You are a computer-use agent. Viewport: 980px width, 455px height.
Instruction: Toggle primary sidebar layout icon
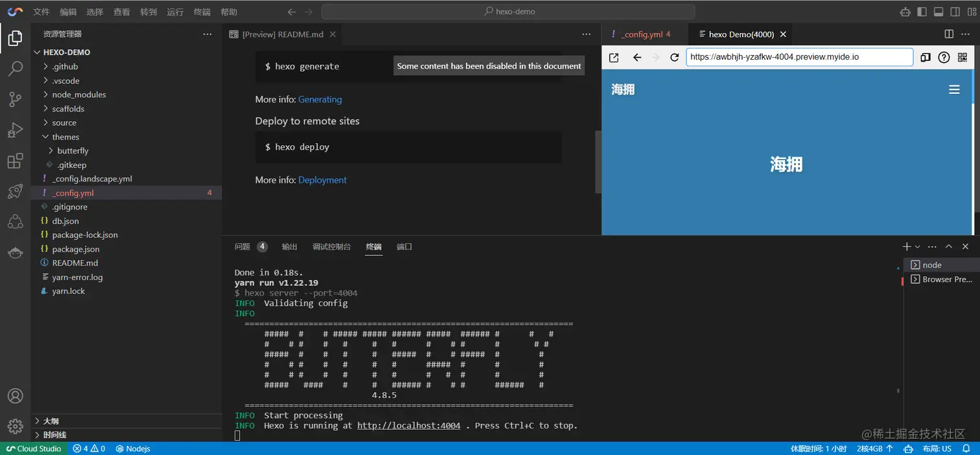pos(922,12)
